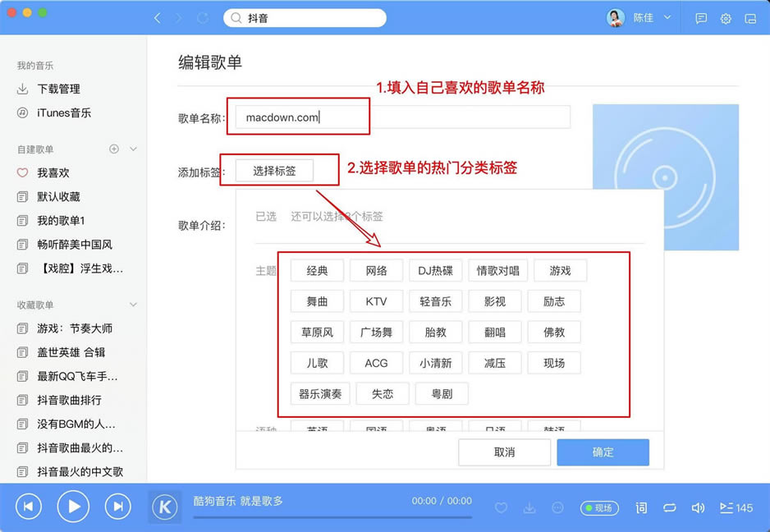This screenshot has width=770, height=532.
Task: Skip to the next track
Action: pos(118,507)
